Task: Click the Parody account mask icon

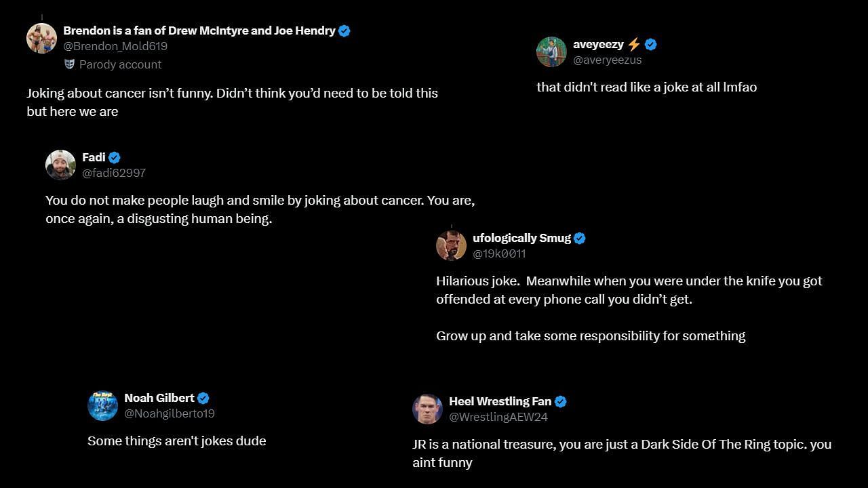Action: 69,64
